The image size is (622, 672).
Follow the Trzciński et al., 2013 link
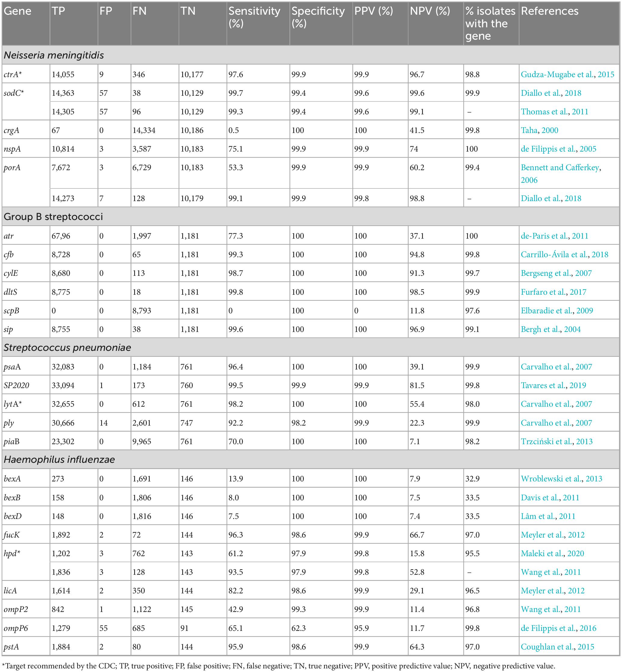pos(557,441)
